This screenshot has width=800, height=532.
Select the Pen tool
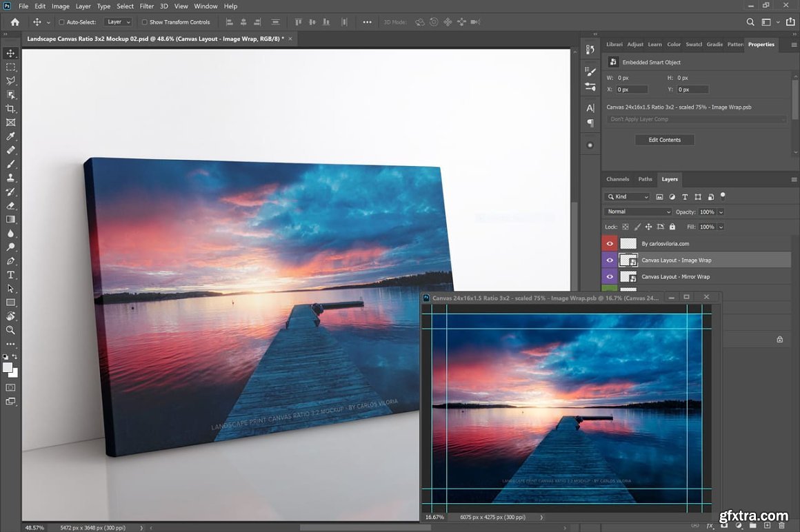pyautogui.click(x=10, y=260)
